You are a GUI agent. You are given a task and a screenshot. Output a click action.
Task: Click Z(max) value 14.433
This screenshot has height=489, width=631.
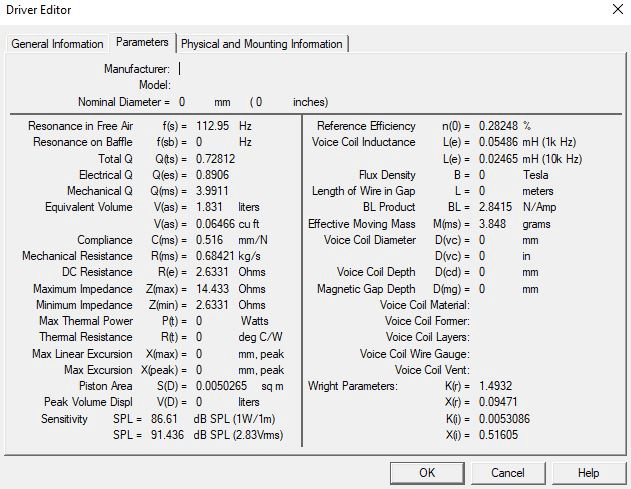pos(212,289)
